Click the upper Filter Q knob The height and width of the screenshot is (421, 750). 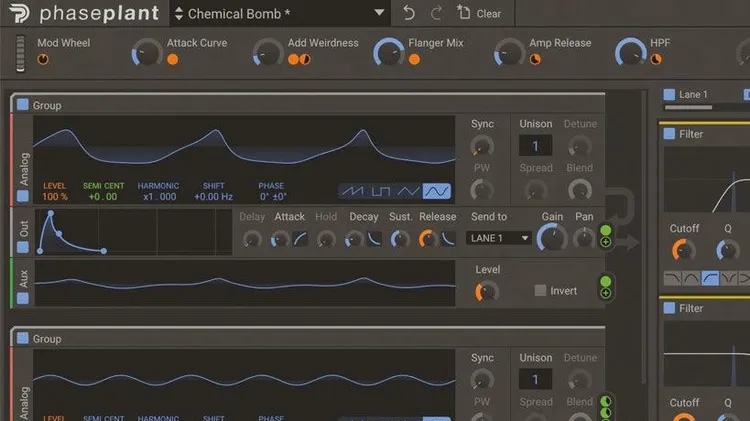728,250
